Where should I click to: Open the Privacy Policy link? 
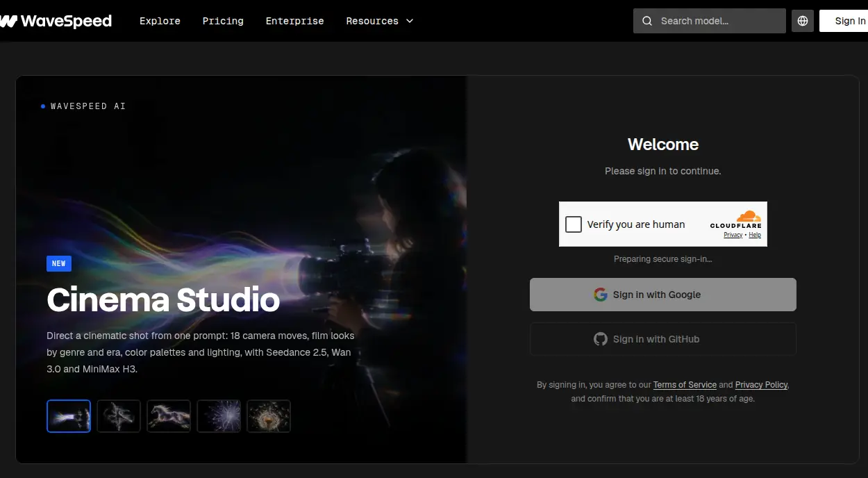pyautogui.click(x=762, y=385)
